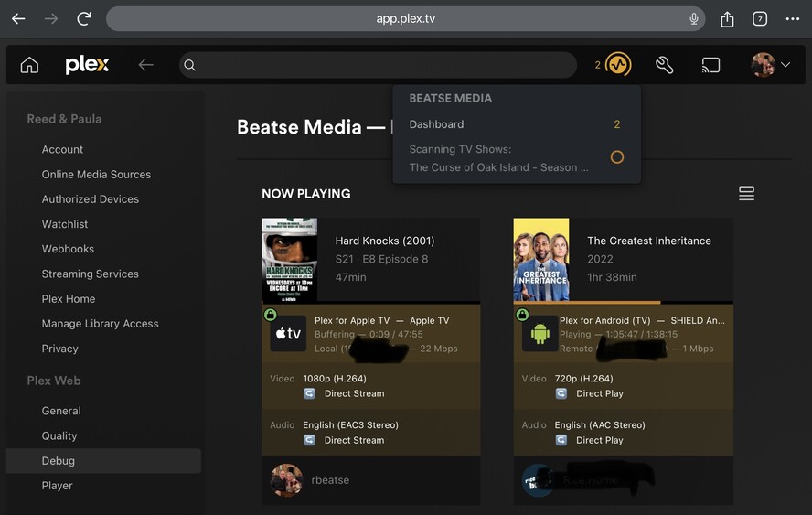Image resolution: width=812 pixels, height=515 pixels.
Task: Click the 'Reed & Paula' sidebar heading
Action: coord(64,119)
